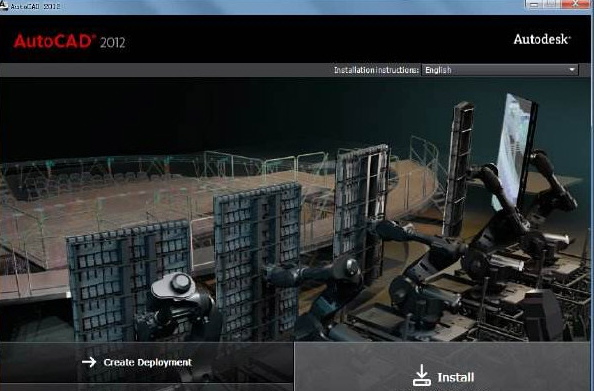
Task: Click the large Install panel background
Action: pyautogui.click(x=442, y=367)
